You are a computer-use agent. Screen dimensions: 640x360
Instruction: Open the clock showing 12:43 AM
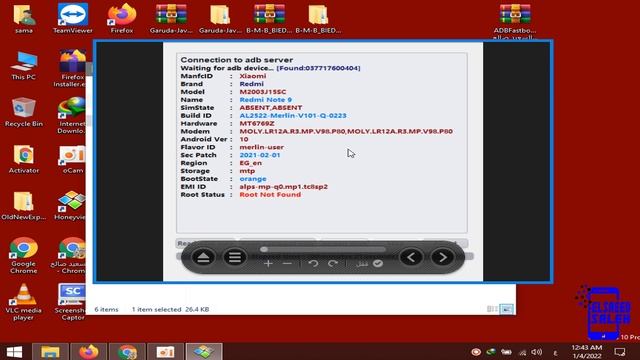587,351
